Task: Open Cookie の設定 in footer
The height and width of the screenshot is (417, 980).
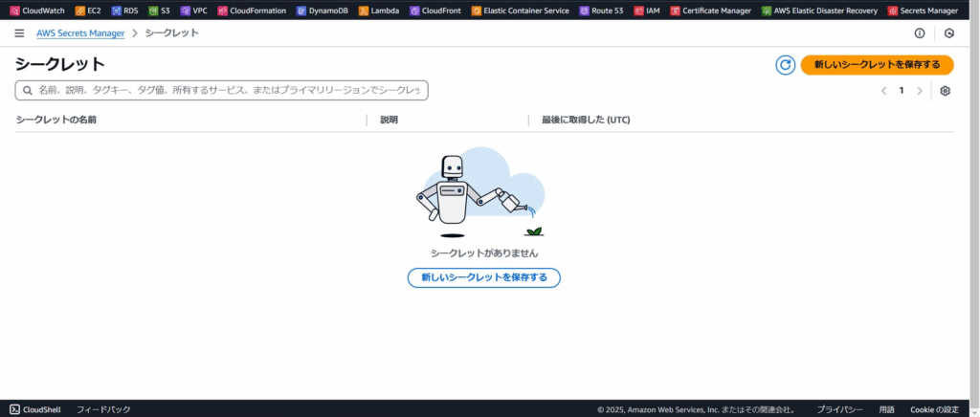Action: pos(934,409)
